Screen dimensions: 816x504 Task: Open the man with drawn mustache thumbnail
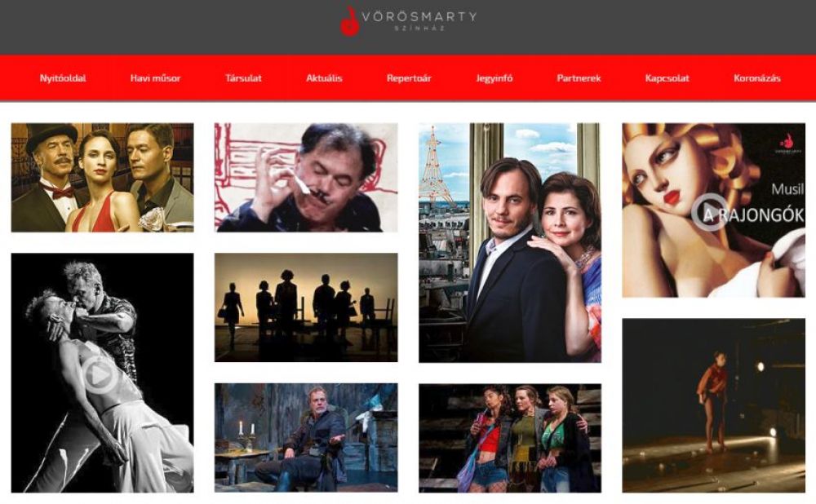(306, 177)
